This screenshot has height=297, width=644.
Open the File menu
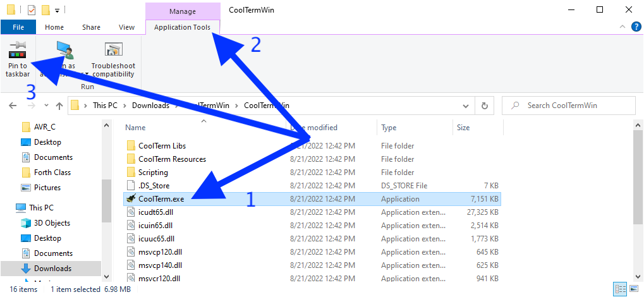pyautogui.click(x=18, y=28)
